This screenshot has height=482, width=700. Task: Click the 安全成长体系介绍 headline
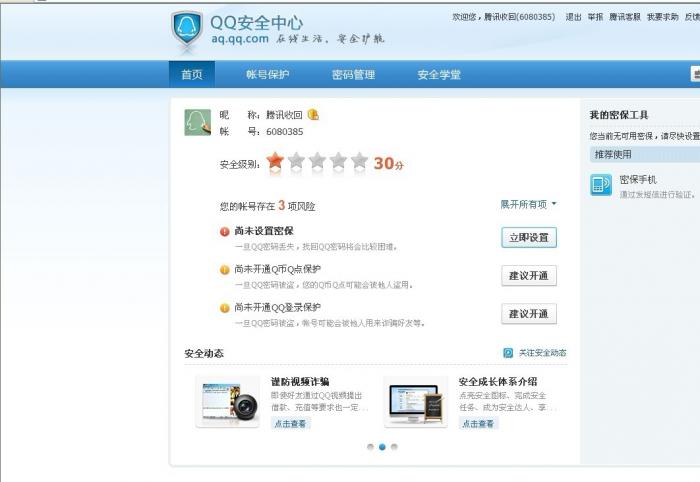[x=498, y=382]
